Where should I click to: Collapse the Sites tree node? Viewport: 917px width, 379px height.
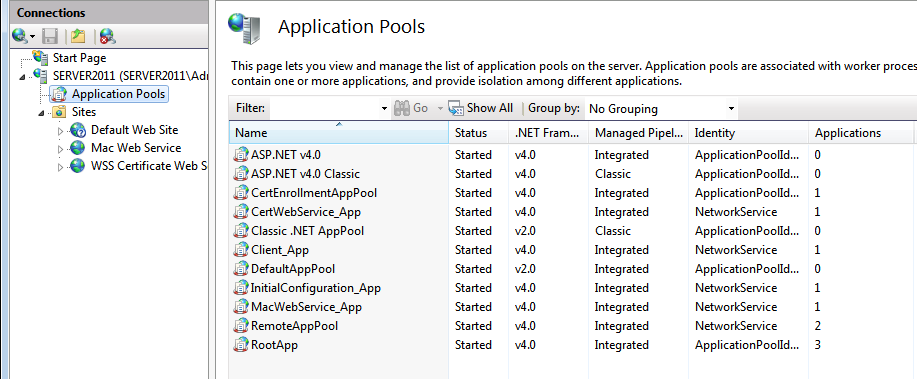[42, 113]
